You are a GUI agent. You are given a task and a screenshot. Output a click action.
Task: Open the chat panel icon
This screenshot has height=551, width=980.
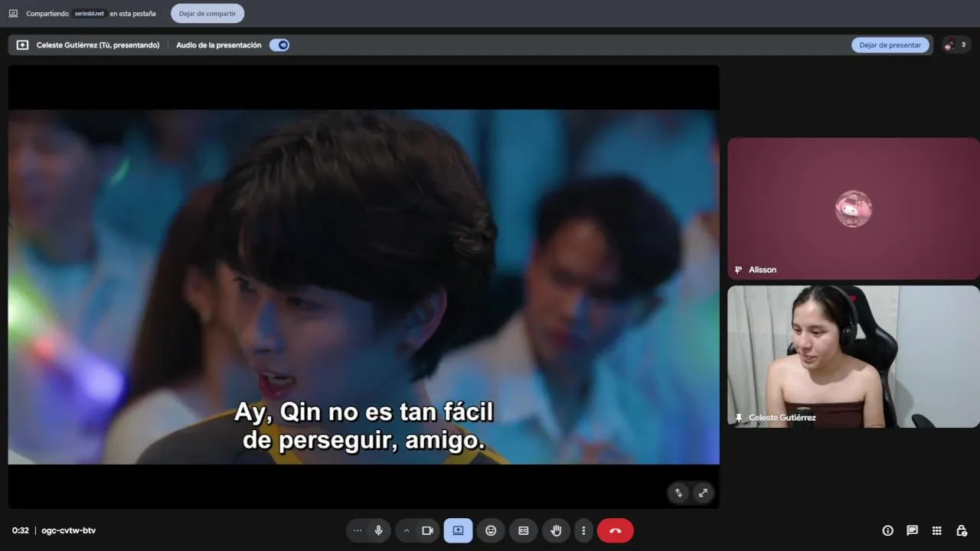[913, 530]
